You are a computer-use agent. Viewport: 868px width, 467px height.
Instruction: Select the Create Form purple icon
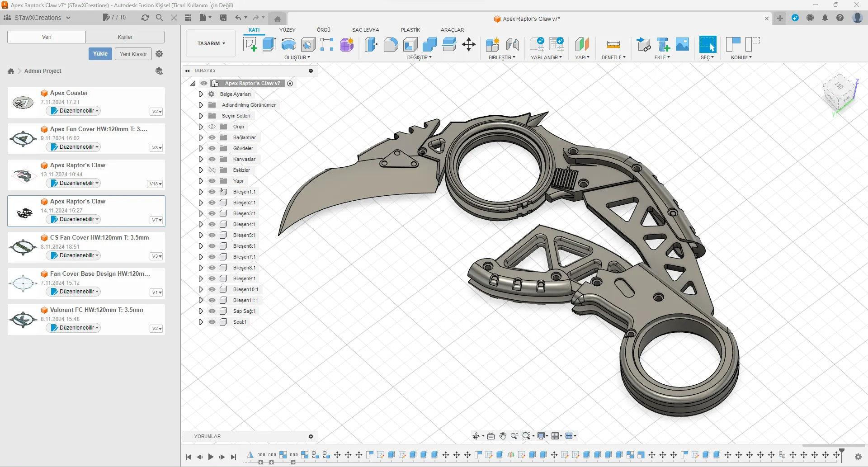347,44
